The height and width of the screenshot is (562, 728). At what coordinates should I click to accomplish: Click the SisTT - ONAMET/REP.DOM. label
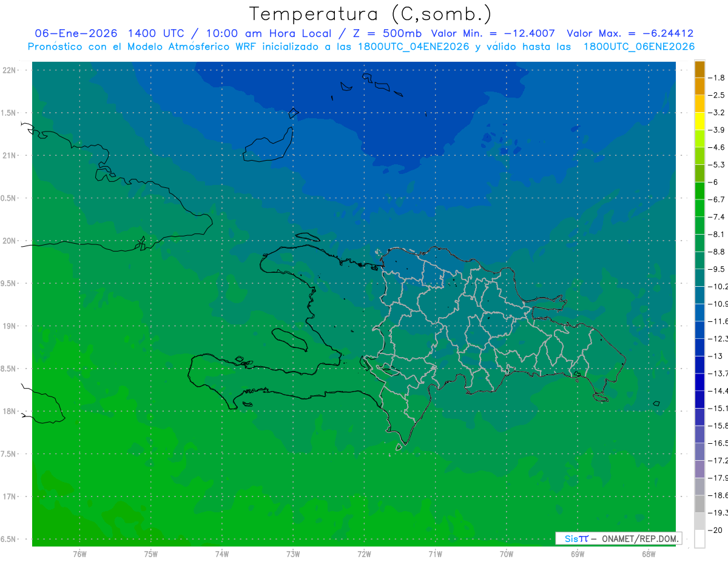618,538
